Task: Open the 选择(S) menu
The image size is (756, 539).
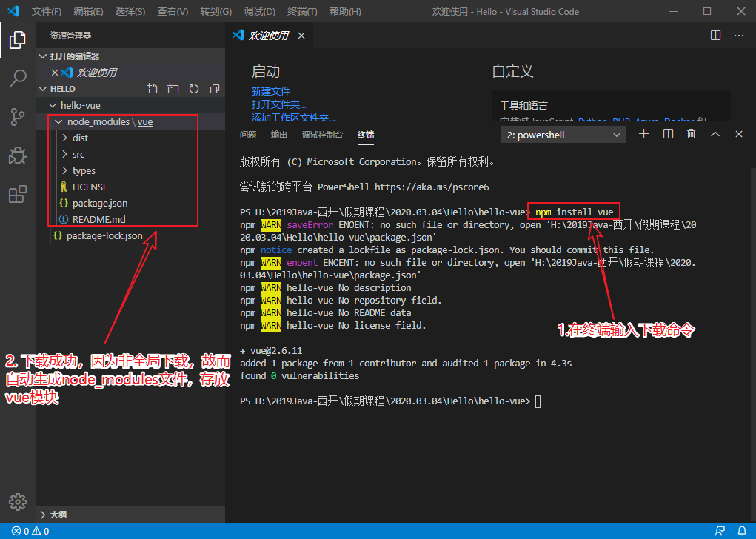Action: [x=130, y=11]
